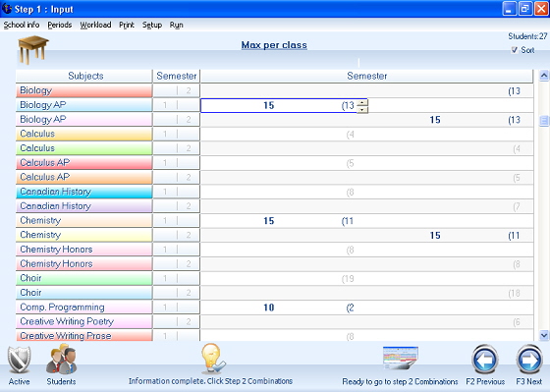
Task: Click the Active shield icon
Action: pyautogui.click(x=19, y=360)
